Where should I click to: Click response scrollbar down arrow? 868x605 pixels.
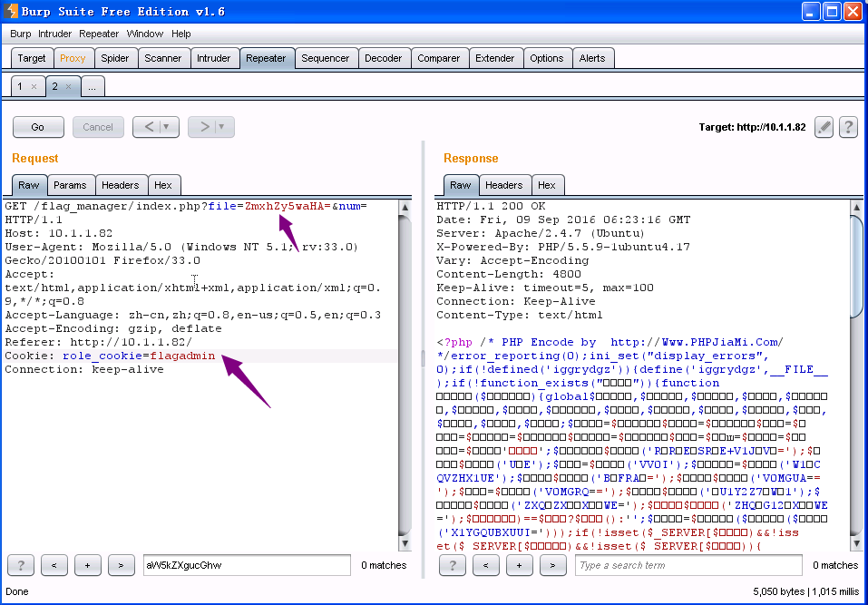tap(857, 544)
